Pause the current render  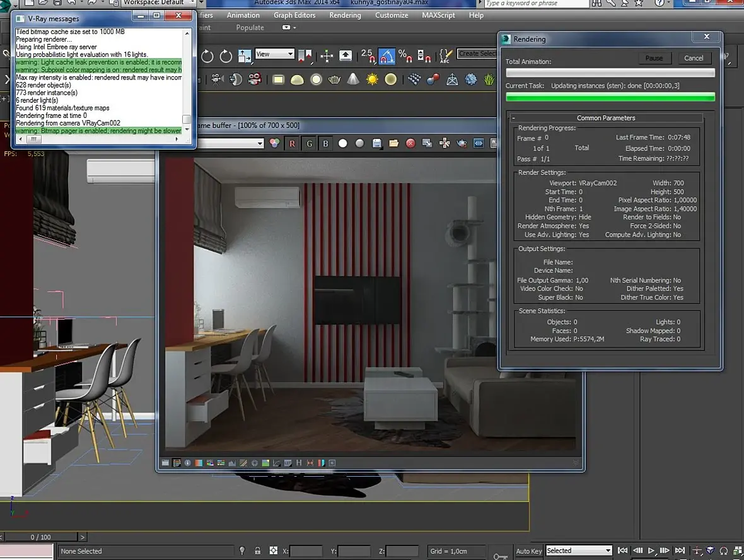654,58
